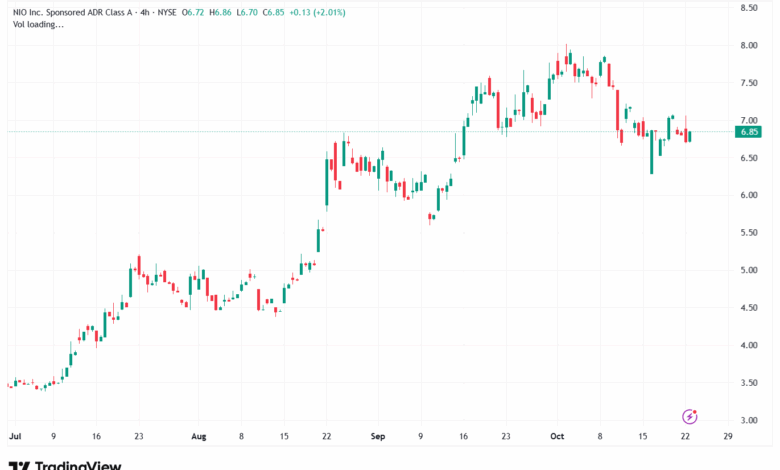780x470 pixels.
Task: Click the 29 date label on time axis
Action: (x=728, y=436)
